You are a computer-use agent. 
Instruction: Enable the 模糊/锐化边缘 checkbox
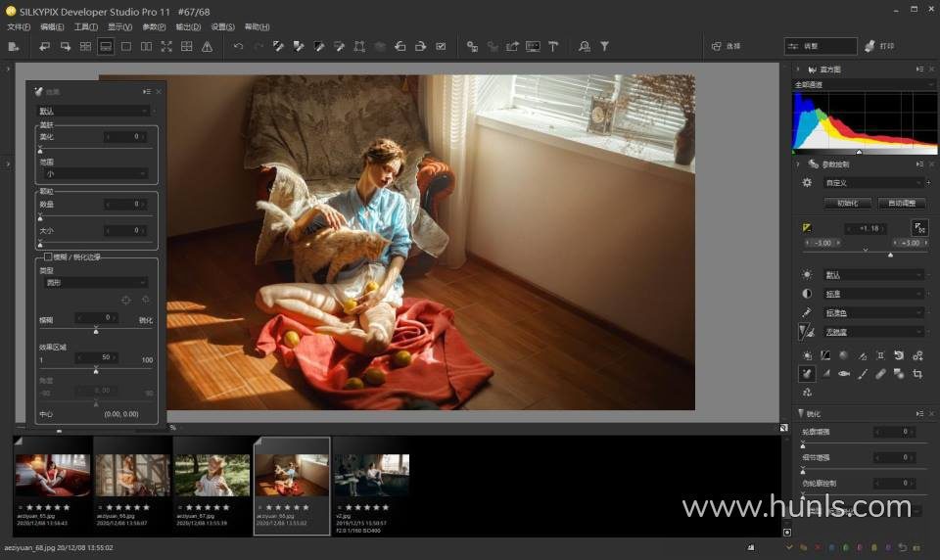pyautogui.click(x=48, y=257)
